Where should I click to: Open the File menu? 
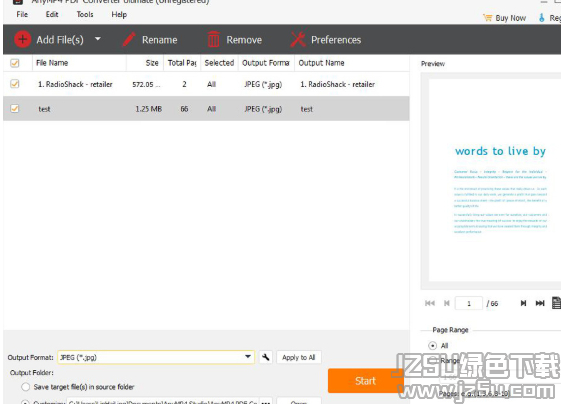22,14
